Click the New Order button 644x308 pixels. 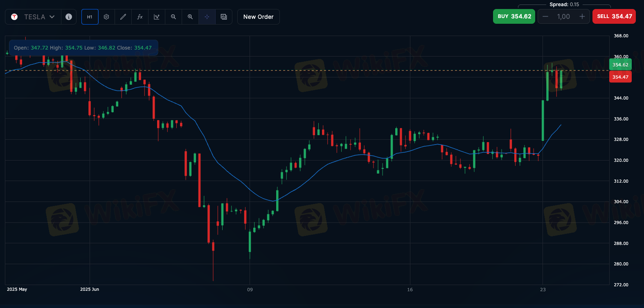[259, 17]
